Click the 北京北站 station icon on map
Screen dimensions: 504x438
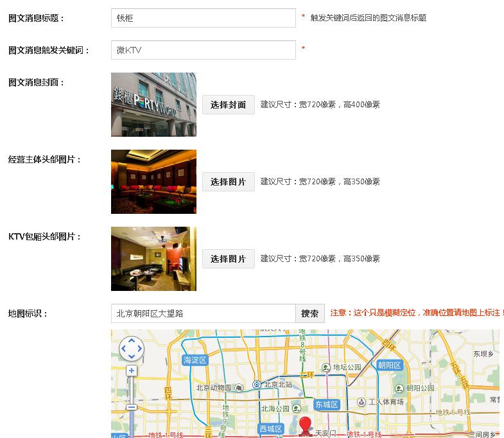click(256, 385)
